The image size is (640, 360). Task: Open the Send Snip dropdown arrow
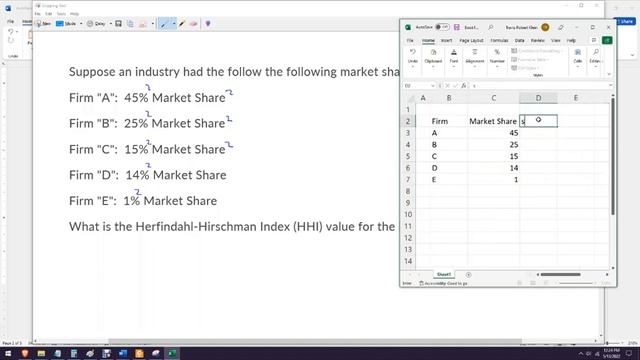click(x=153, y=24)
